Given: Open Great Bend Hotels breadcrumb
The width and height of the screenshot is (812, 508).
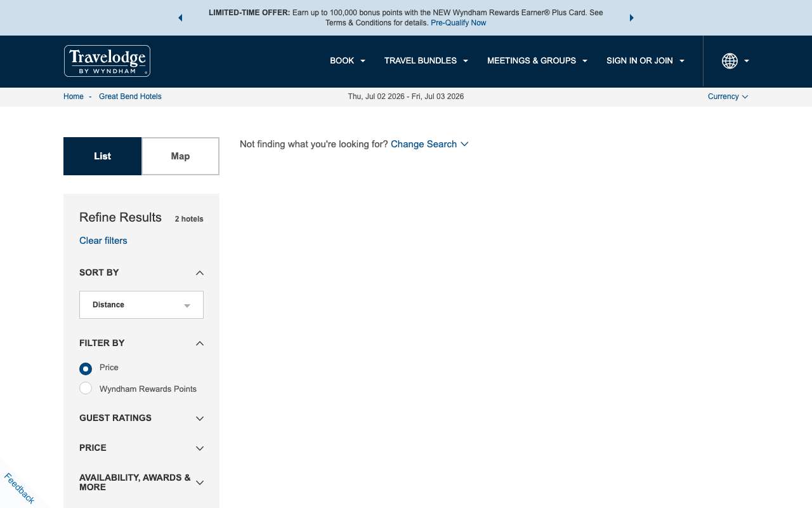Looking at the screenshot, I should click(130, 97).
